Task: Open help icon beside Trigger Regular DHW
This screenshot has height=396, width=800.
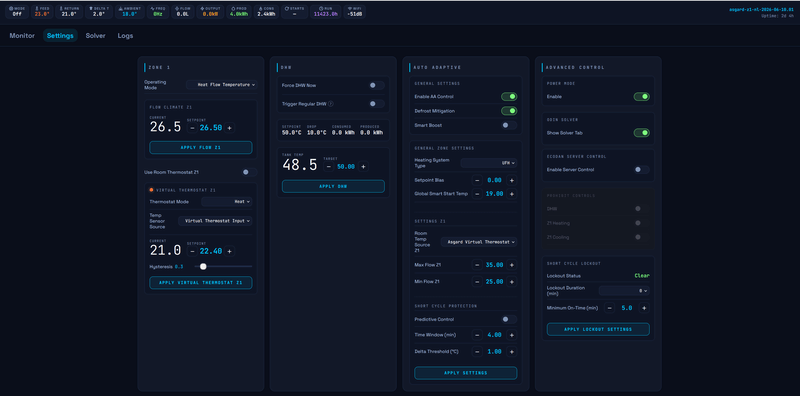Action: point(331,104)
